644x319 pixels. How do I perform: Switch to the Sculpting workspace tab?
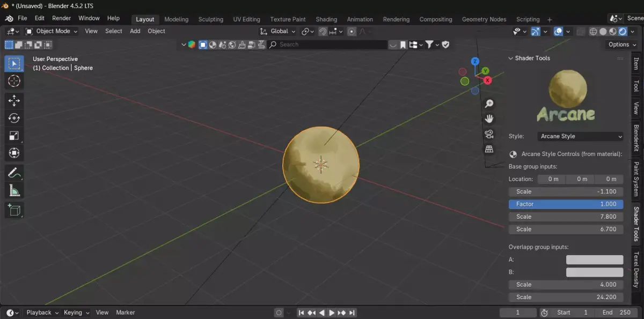point(210,19)
